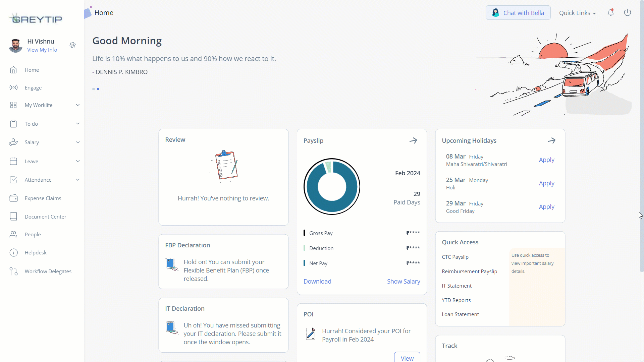The image size is (644, 362).
Task: Open Home in sidebar menu
Action: [x=32, y=70]
